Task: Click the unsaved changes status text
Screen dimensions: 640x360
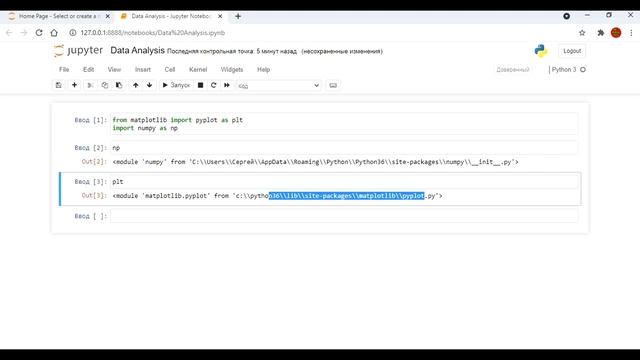Action: tap(342, 51)
